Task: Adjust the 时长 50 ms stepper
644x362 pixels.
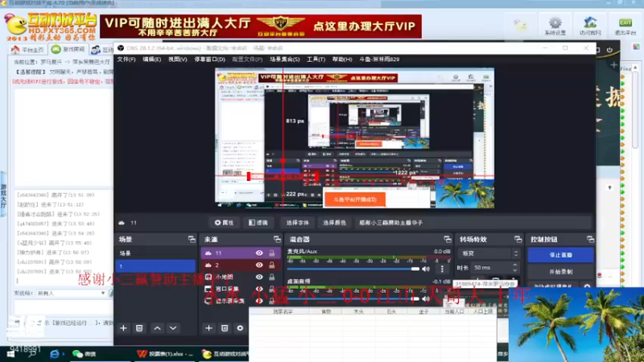Action: pos(514,268)
